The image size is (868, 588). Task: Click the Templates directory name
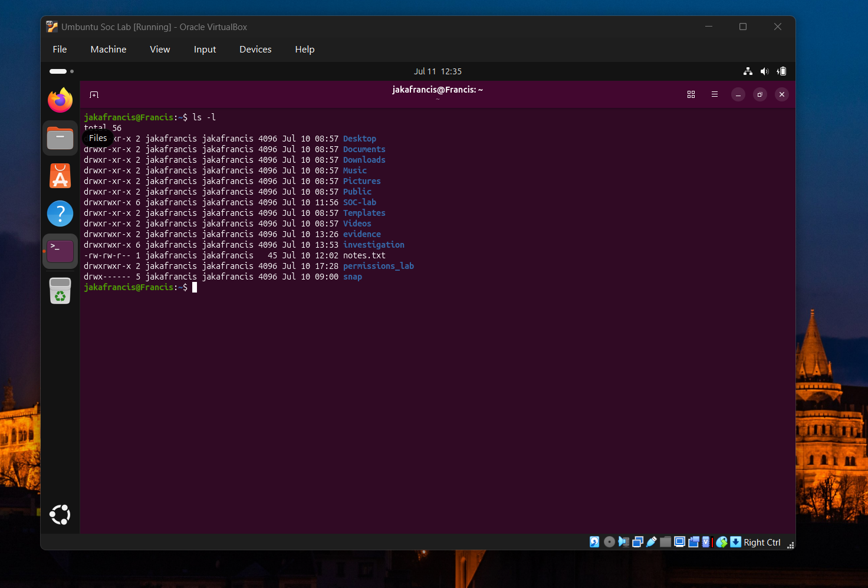point(364,213)
